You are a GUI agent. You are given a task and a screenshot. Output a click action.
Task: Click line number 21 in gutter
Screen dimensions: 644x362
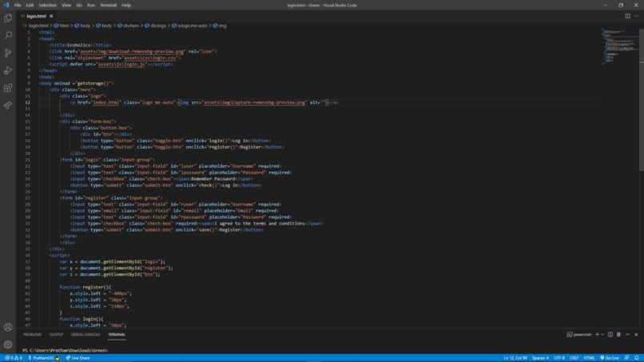(x=27, y=160)
